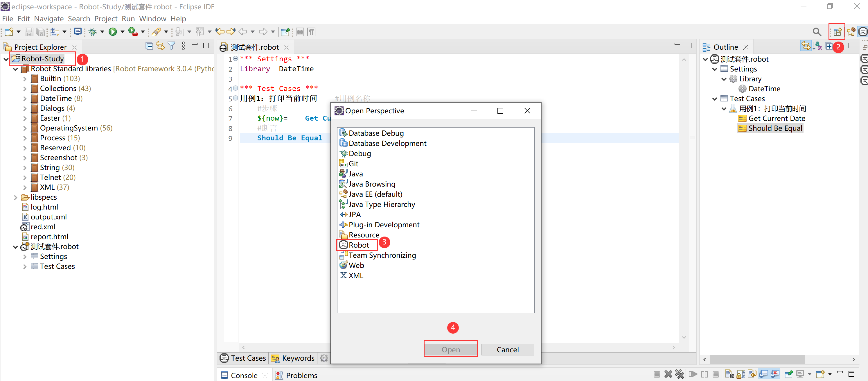
Task: Toggle Show Whitespace Characters toolbar button
Action: 311,32
